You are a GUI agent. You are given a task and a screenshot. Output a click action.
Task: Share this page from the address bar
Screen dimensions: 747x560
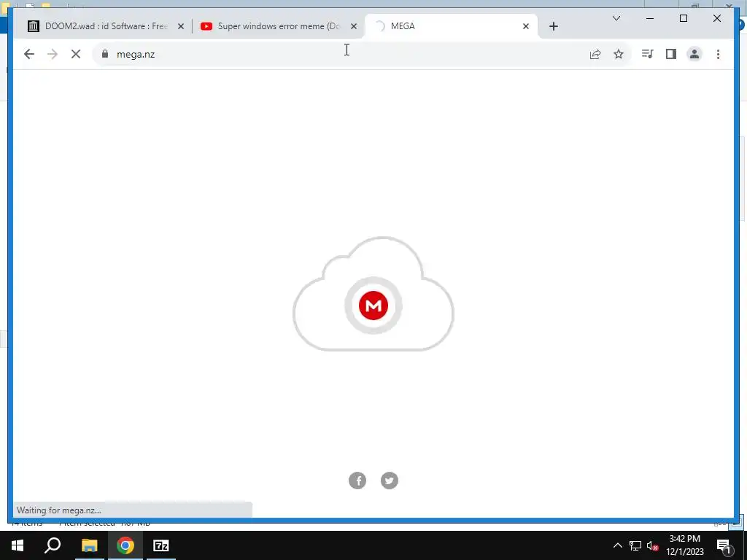point(595,54)
